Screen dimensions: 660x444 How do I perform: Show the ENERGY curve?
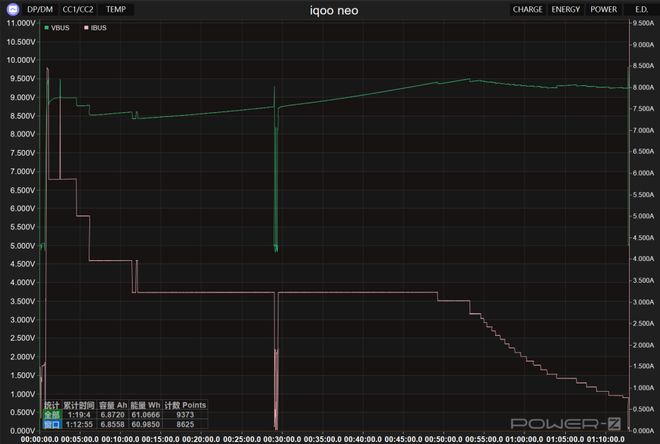[565, 9]
